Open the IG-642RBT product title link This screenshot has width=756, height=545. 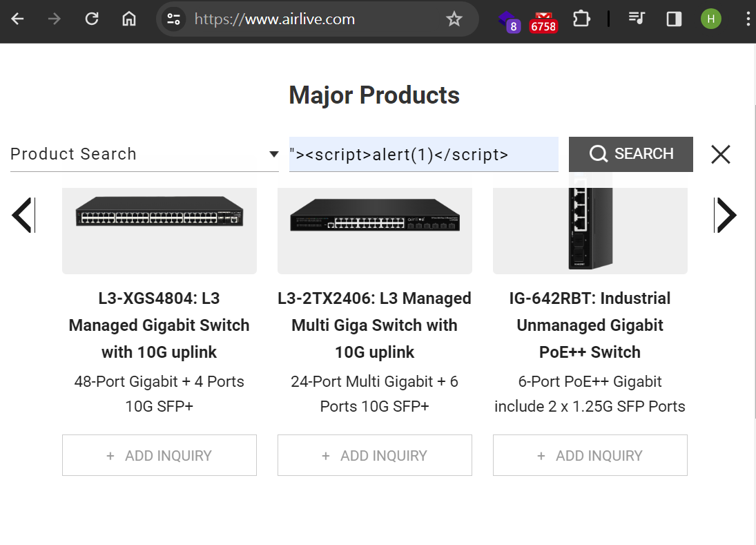tap(590, 325)
